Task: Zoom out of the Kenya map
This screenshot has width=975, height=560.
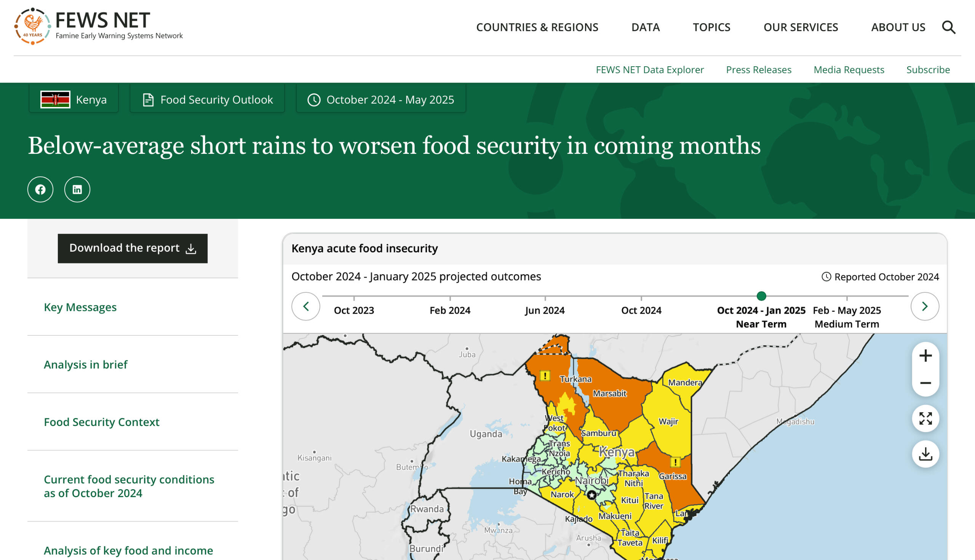Action: point(925,383)
